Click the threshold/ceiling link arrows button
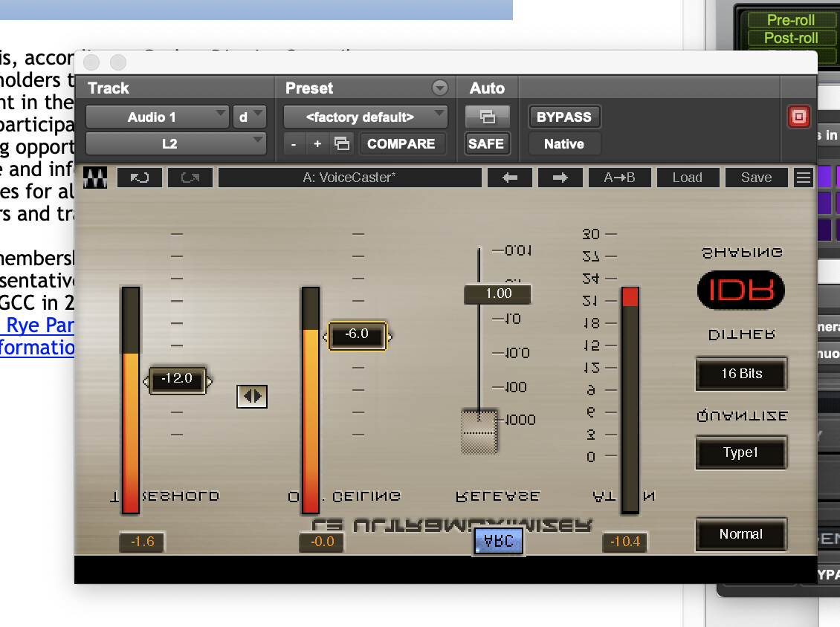 click(x=252, y=396)
